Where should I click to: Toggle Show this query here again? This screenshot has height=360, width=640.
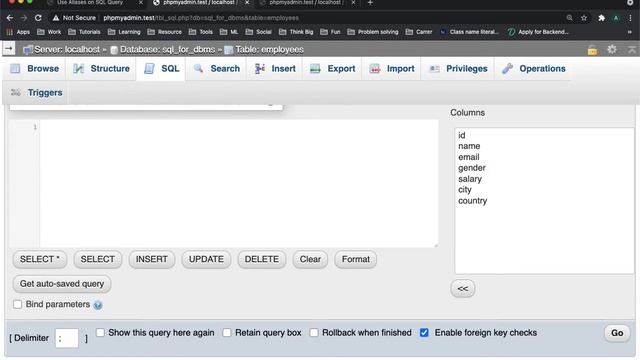(x=100, y=333)
